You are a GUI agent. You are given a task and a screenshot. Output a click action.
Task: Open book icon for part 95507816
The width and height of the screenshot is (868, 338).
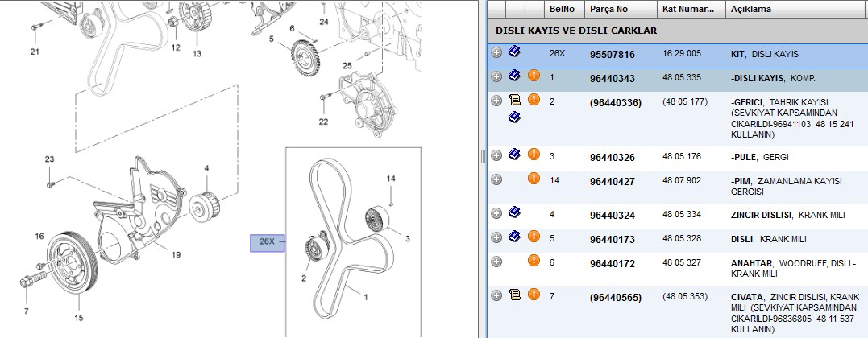514,52
